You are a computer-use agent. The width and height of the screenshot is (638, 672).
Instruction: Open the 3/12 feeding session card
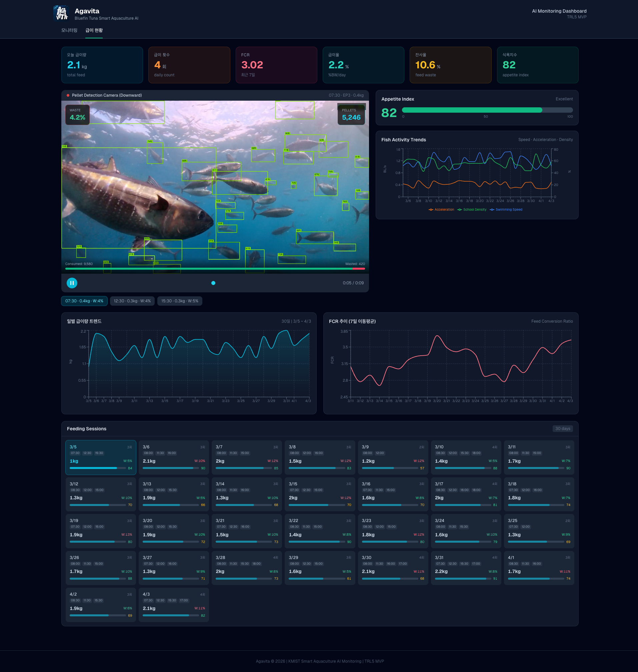click(101, 494)
